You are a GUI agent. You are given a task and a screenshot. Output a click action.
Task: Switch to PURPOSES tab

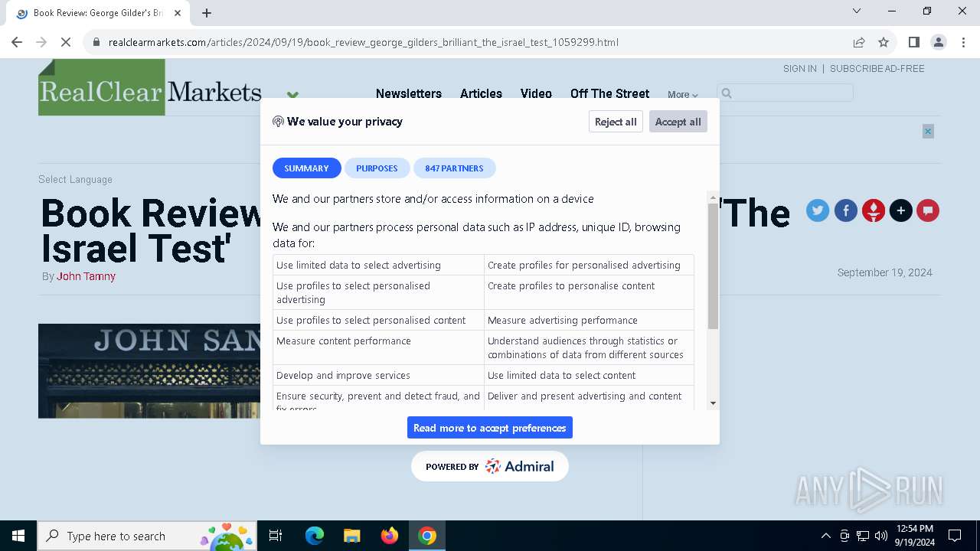(377, 168)
